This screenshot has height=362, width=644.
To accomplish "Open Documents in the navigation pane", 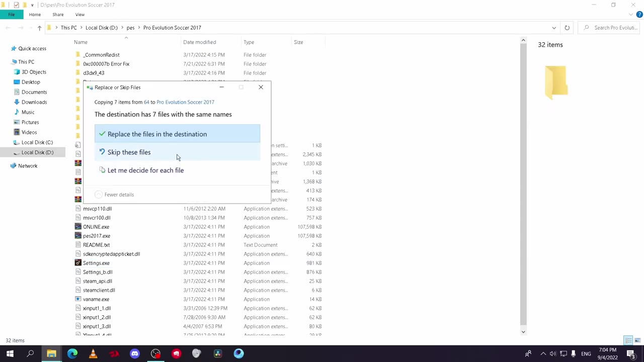I will tap(34, 92).
